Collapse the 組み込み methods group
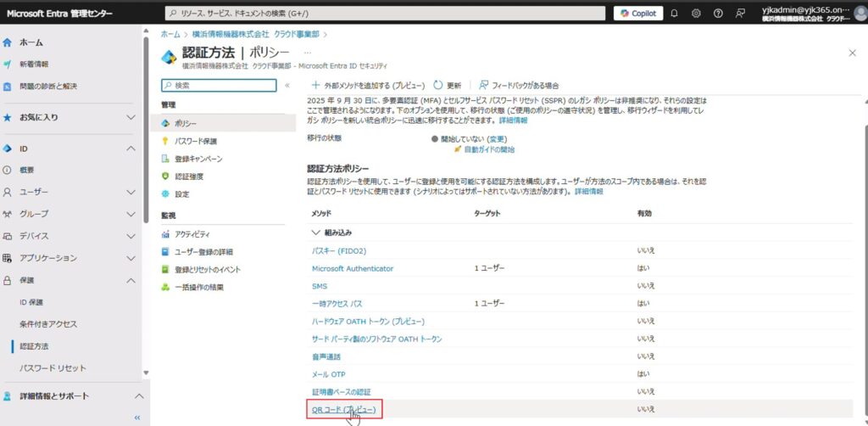The image size is (868, 426). point(316,233)
